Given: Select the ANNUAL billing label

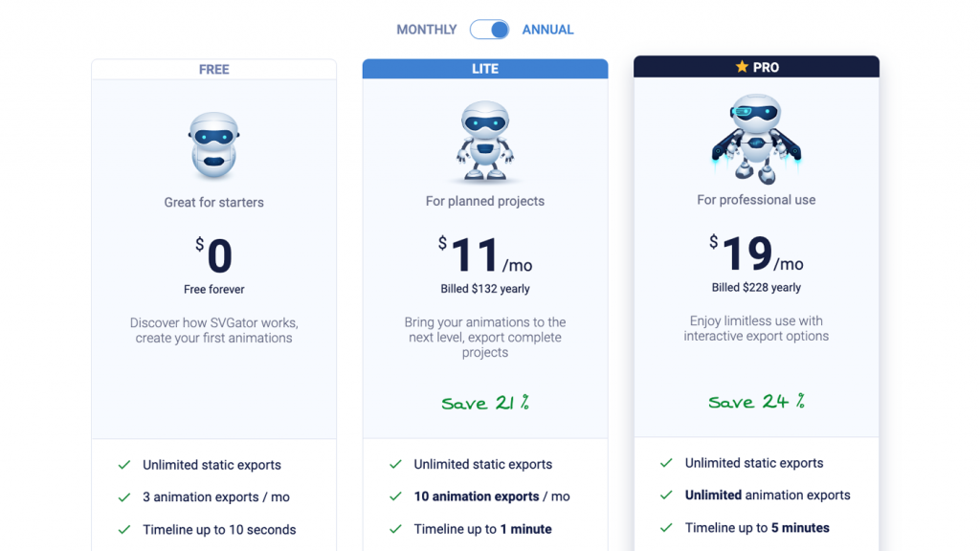Looking at the screenshot, I should [x=547, y=30].
